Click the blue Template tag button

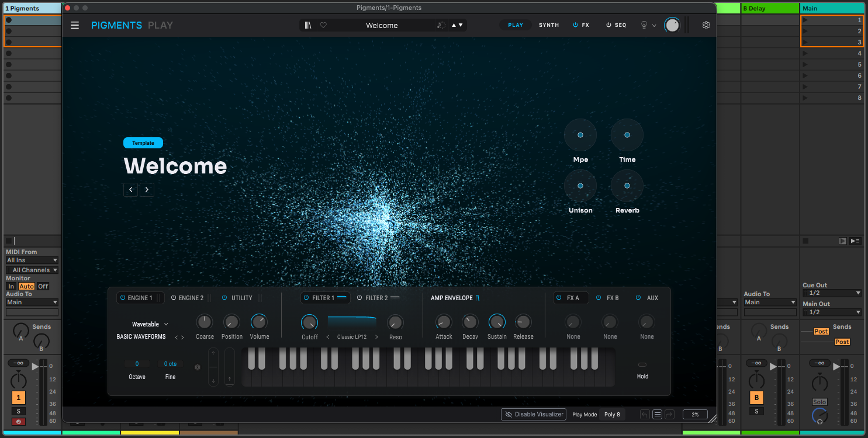143,143
